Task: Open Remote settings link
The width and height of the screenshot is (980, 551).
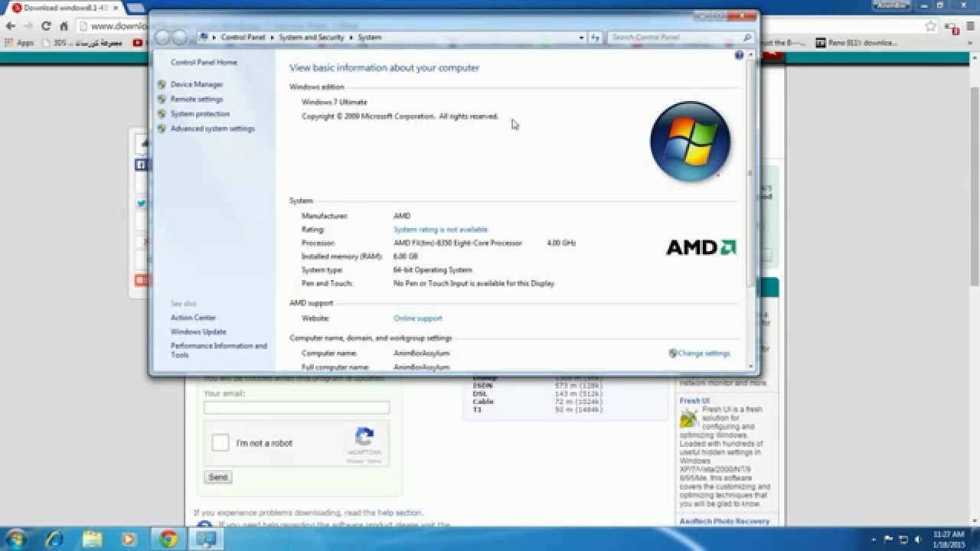Action: 197,99
